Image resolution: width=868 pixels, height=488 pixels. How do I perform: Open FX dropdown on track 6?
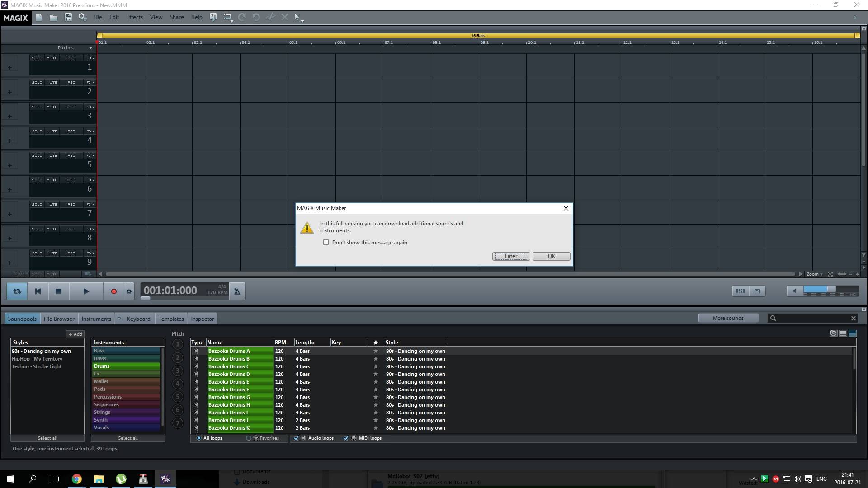[x=90, y=180]
